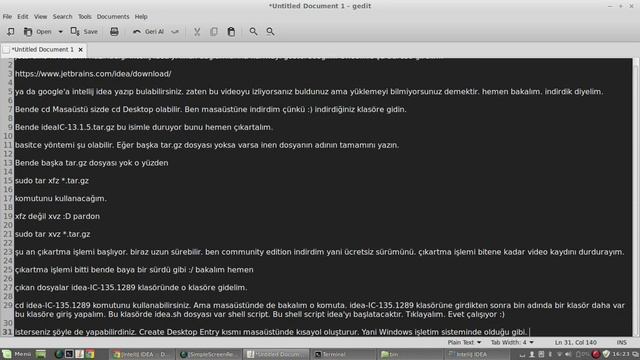Image resolution: width=640 pixels, height=360 pixels.
Task: Click the green globe launcher icon in the panel
Action: 58,354
